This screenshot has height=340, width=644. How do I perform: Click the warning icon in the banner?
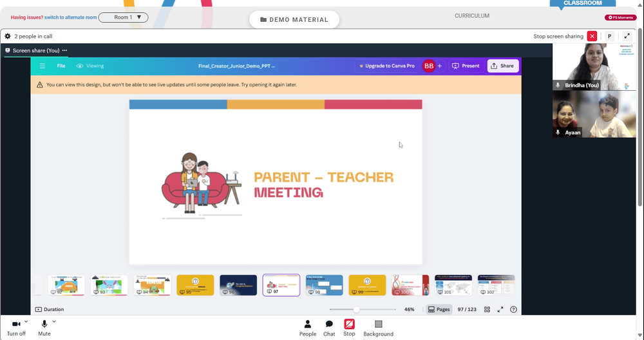click(40, 84)
